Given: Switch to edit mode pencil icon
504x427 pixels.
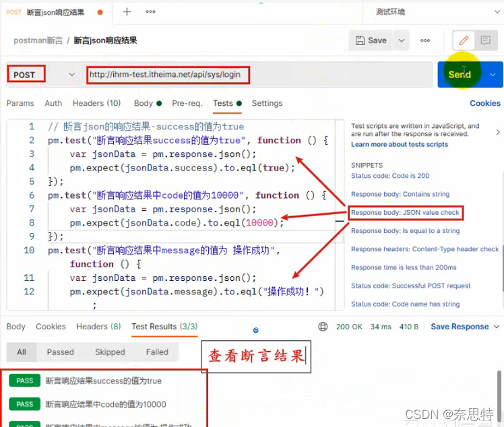Looking at the screenshot, I should click(464, 40).
